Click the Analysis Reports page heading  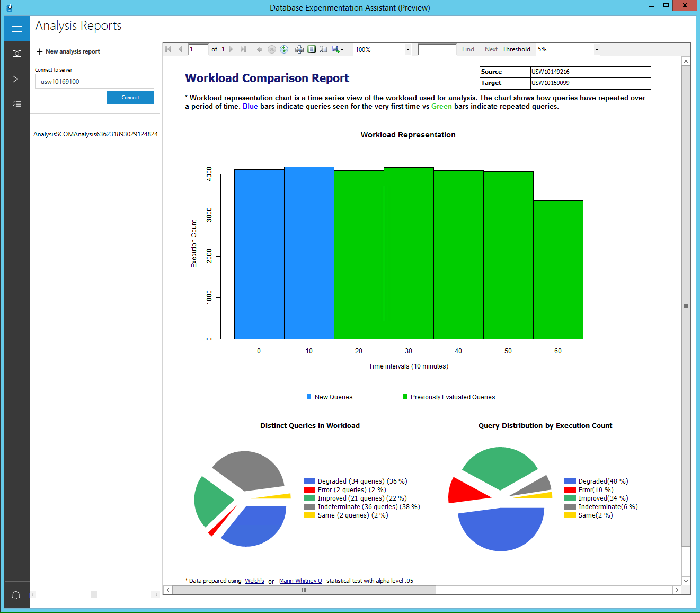coord(78,25)
